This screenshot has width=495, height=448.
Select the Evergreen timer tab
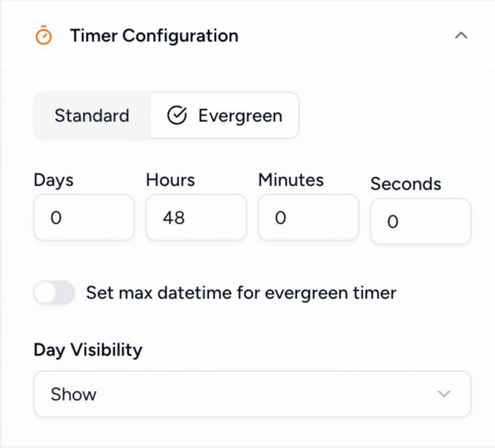[225, 115]
